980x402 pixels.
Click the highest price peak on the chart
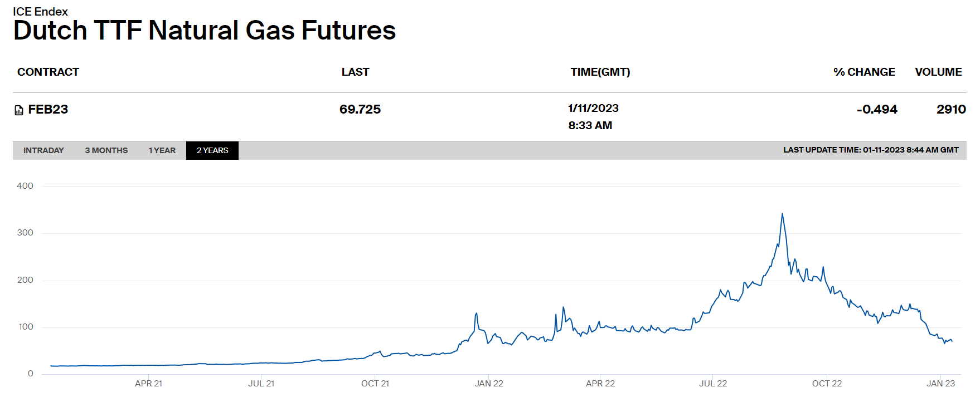[782, 214]
